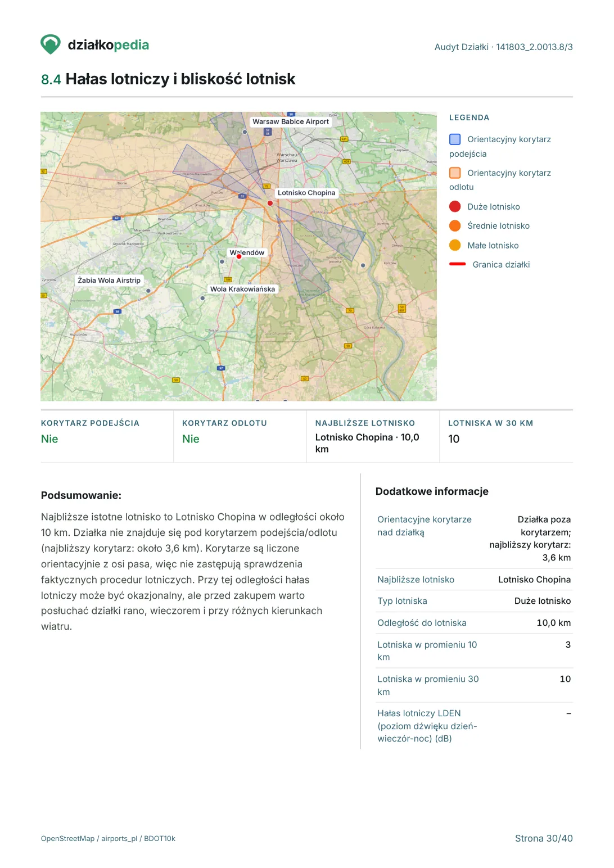The image size is (614, 868).
Task: Click the orange departure corridor legend swatch
Action: 455,173
